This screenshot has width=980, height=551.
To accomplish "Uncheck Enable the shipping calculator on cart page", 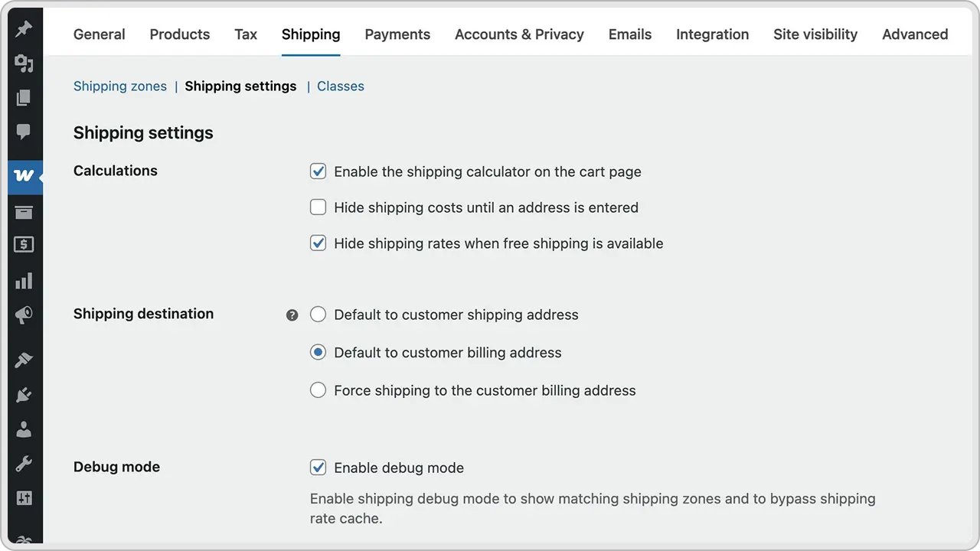I will coord(318,171).
